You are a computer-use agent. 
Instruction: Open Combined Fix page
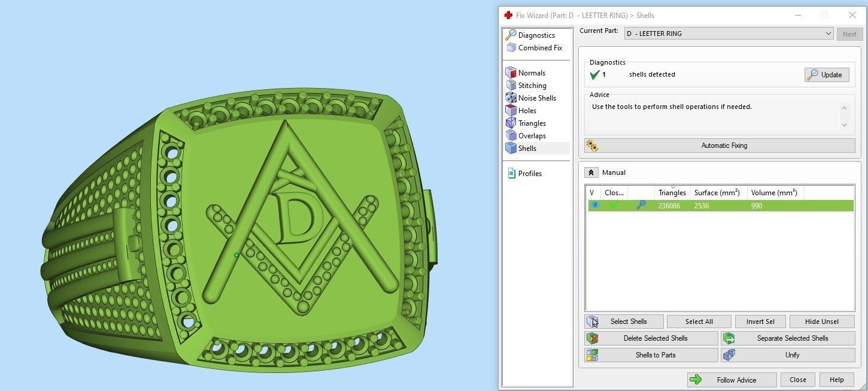pos(540,48)
